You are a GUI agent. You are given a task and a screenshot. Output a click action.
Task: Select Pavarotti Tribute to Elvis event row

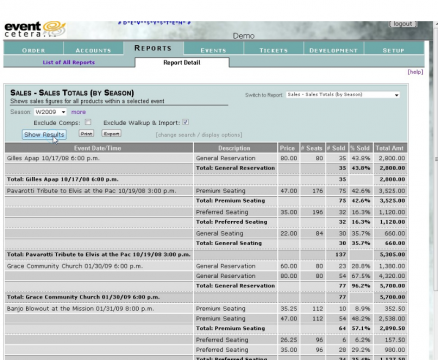click(x=206, y=191)
